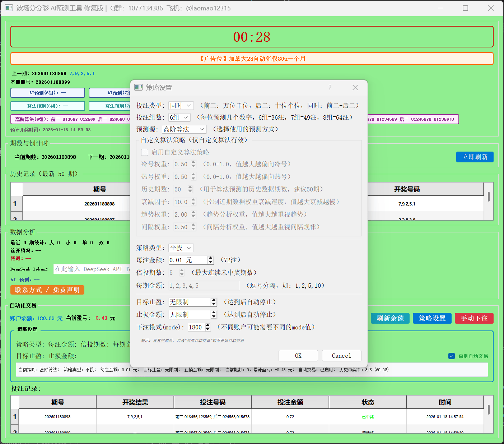Open the 预测源 dropdown showing 高阶算法
Screen dimensions: 504x444
click(x=184, y=129)
